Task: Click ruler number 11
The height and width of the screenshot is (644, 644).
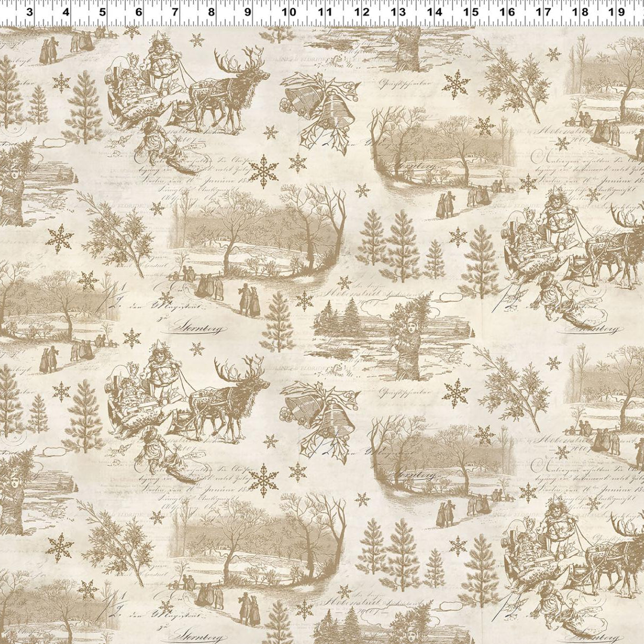Action: click(x=326, y=12)
